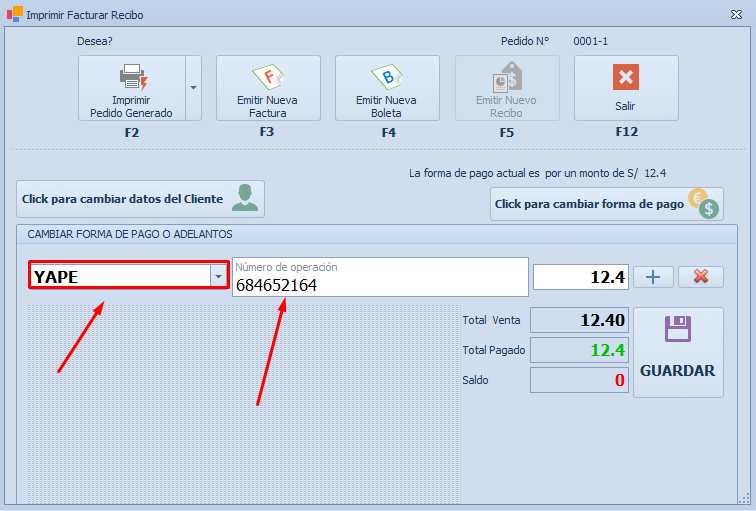Viewport: 756px width, 511px height.
Task: Add payment with the blue plus button
Action: 653,277
